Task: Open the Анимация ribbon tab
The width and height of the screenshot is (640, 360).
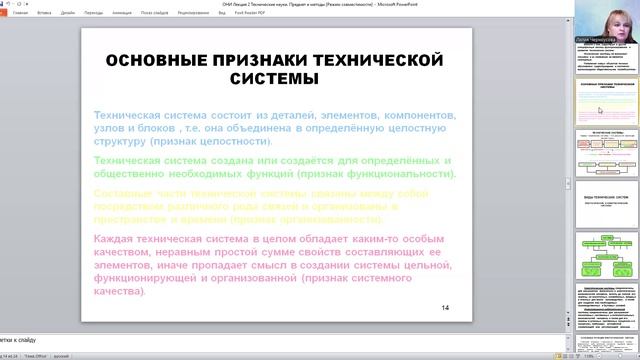Action: click(122, 13)
